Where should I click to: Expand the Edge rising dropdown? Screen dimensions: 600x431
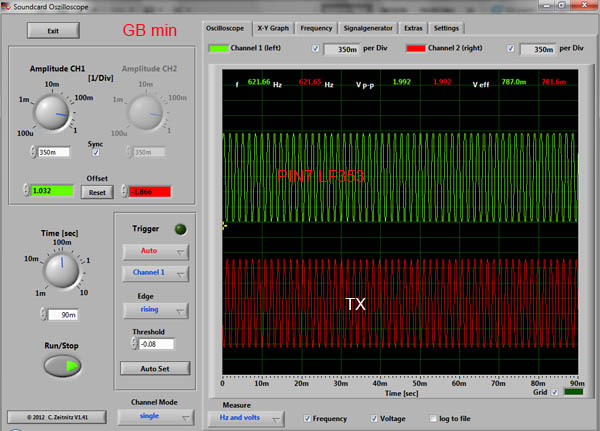pos(155,309)
